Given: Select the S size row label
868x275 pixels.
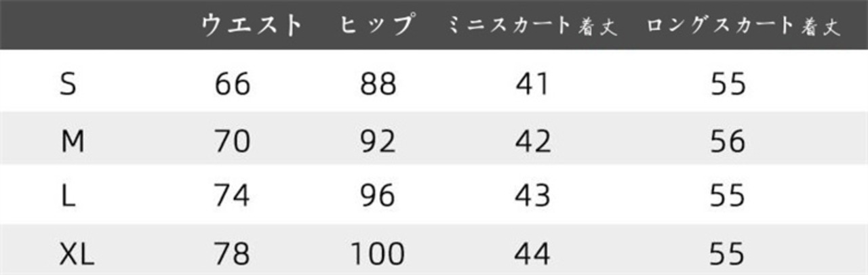Looking at the screenshot, I should click(68, 85).
